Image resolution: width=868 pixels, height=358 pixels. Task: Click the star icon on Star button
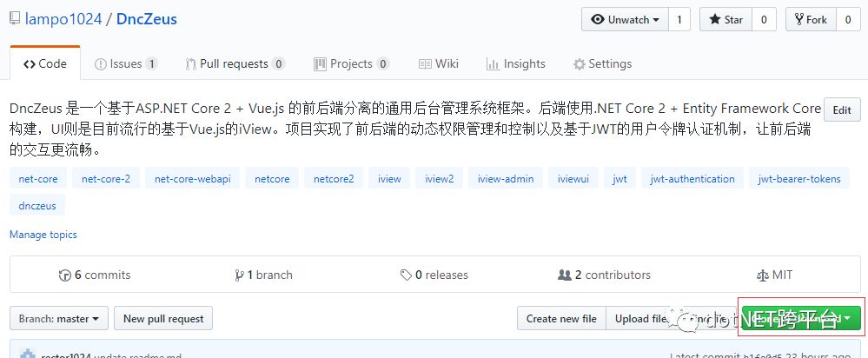(x=715, y=20)
